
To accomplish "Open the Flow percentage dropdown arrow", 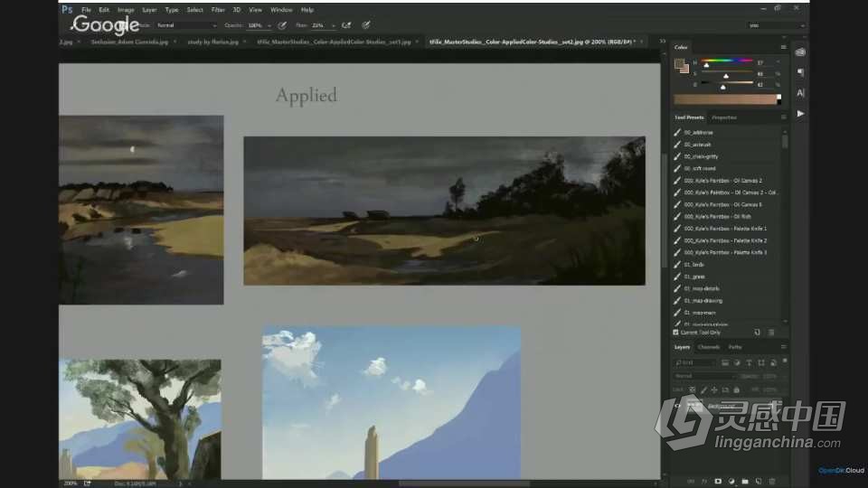I will pos(333,25).
